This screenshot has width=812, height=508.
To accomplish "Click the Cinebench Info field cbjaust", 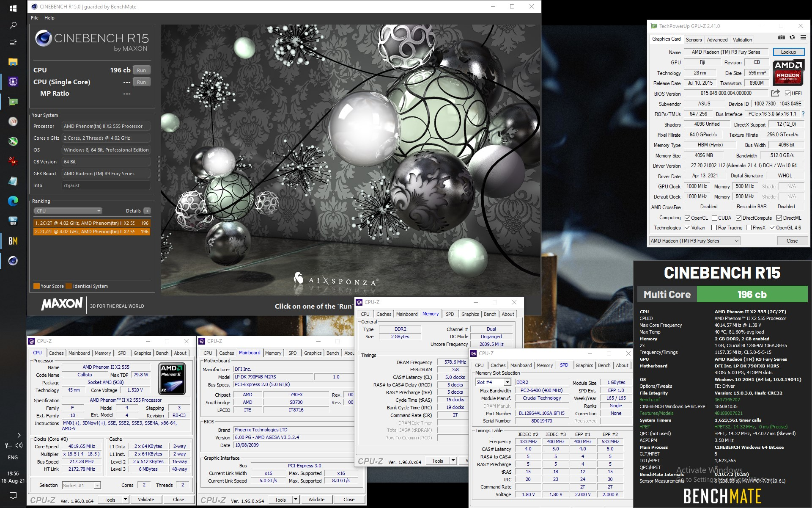I will [106, 185].
